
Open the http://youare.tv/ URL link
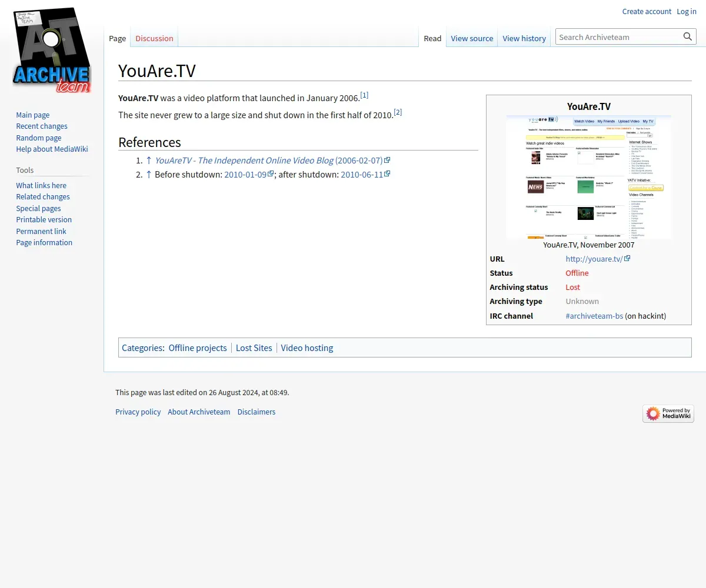coord(598,259)
